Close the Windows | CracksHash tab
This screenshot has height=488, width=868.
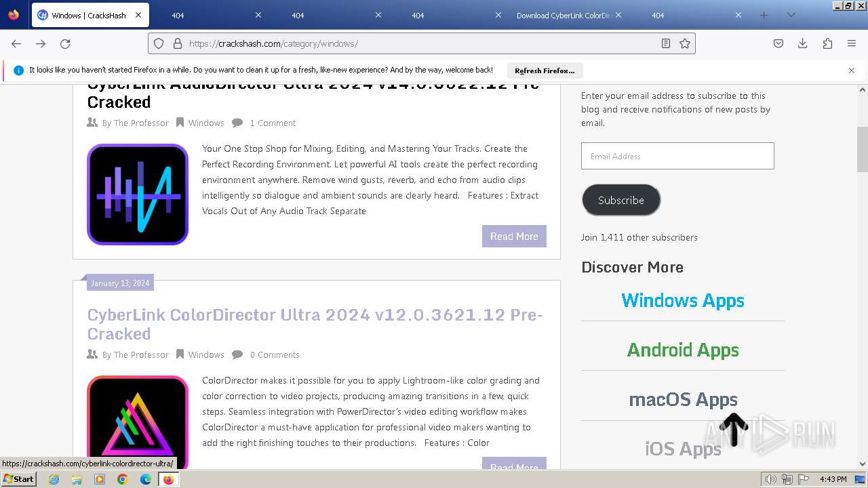(x=138, y=15)
